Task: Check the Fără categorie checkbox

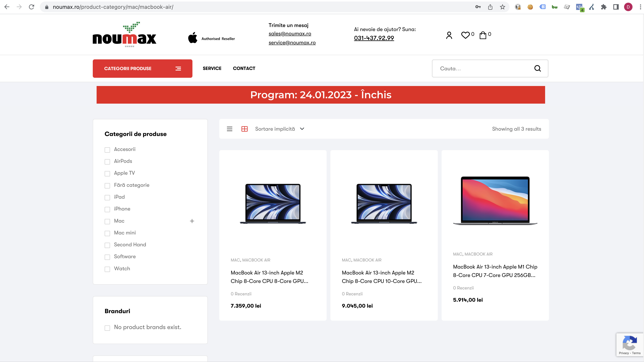Action: pos(107,186)
